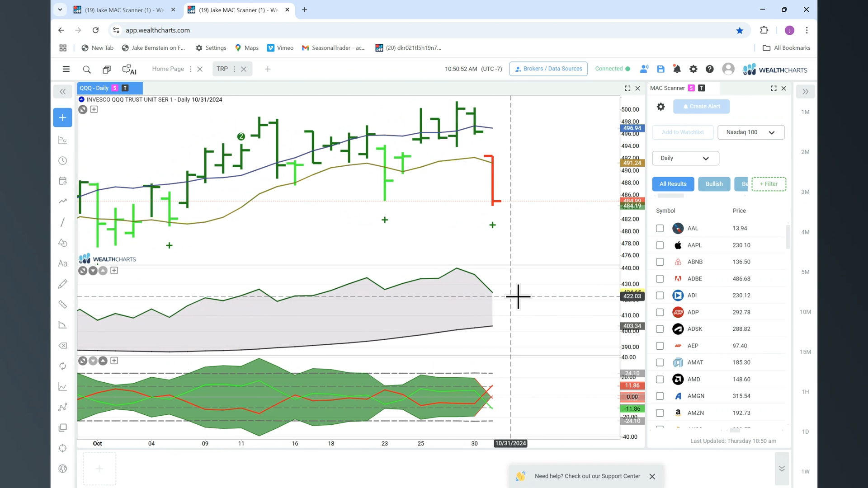Select the trend line drawing tool
The width and height of the screenshot is (868, 488).
click(x=63, y=222)
